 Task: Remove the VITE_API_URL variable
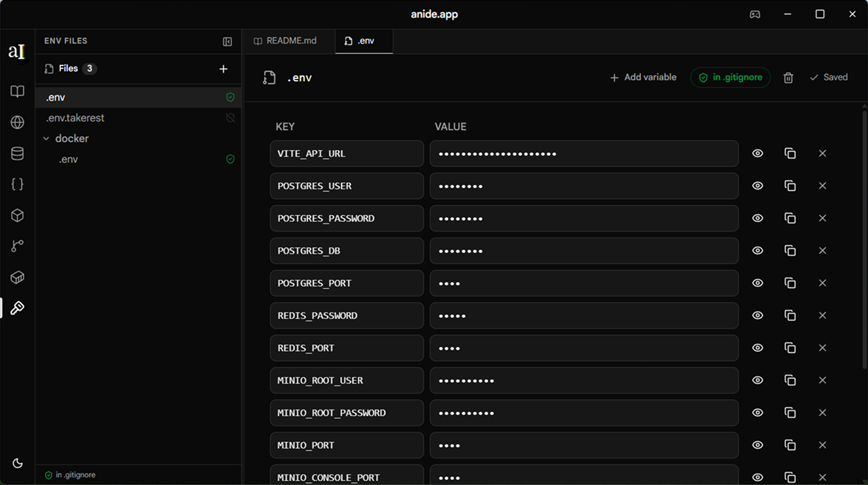pyautogui.click(x=823, y=153)
